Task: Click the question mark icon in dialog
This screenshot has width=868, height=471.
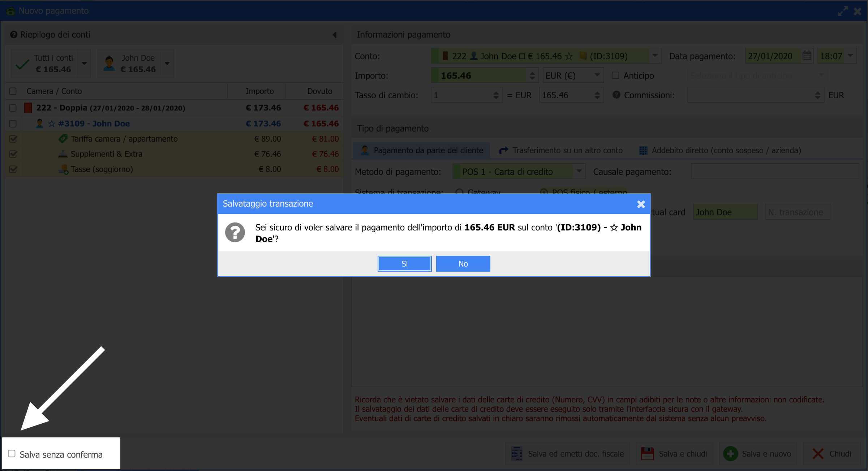Action: pos(235,232)
